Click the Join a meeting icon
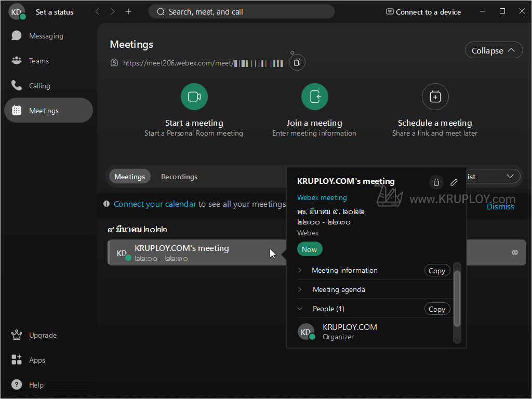This screenshot has width=532, height=399. tap(315, 97)
